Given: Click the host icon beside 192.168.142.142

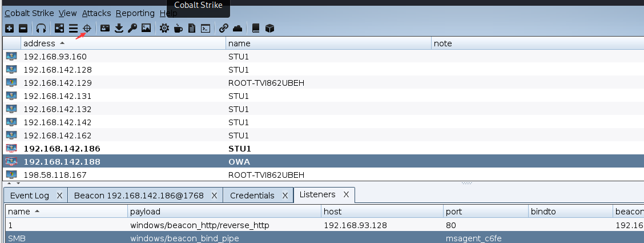Looking at the screenshot, I should pyautogui.click(x=11, y=122).
